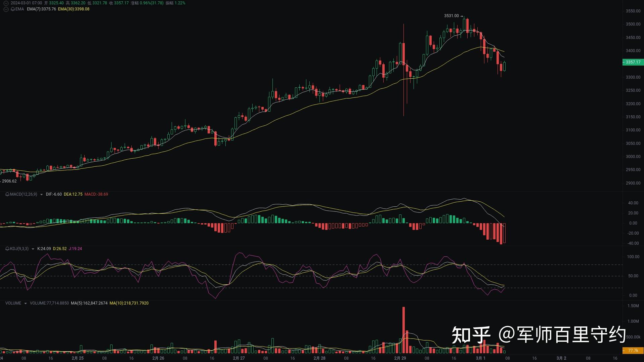Viewport: 644px width, 362px height.
Task: Click the EMA(30):3398.08 value
Action: [x=74, y=9]
